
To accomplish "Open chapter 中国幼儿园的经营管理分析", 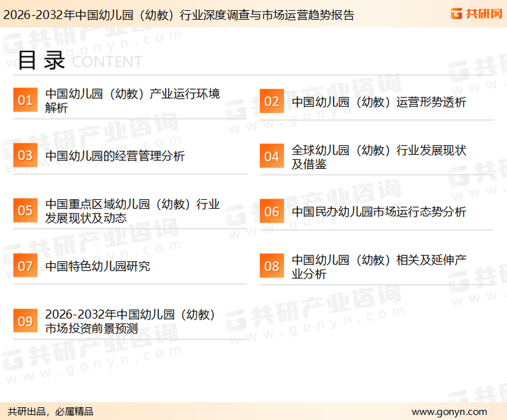I will (x=115, y=156).
